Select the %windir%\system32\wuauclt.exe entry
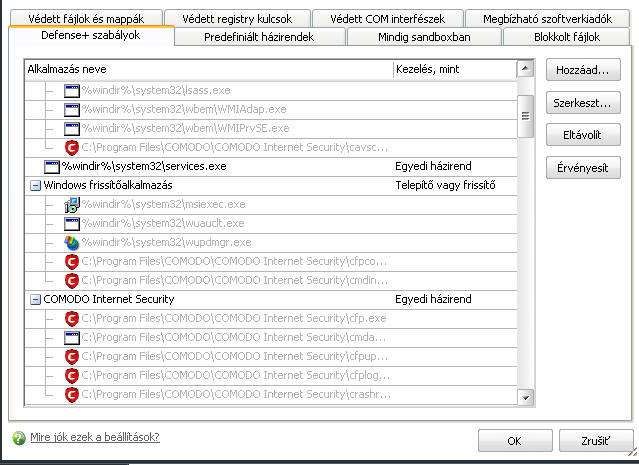 (163, 224)
